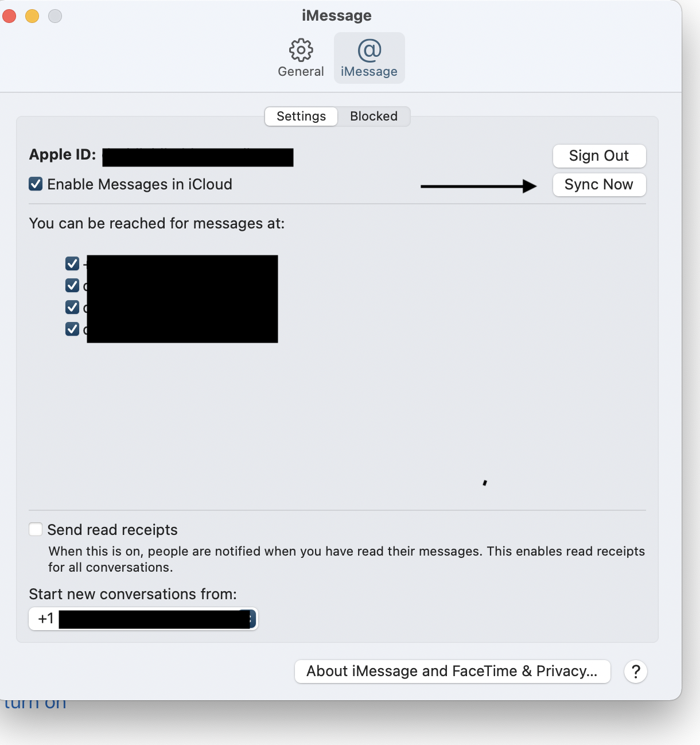The height and width of the screenshot is (745, 700).
Task: Open About iMessage and FaceTime & Privacy
Action: pyautogui.click(x=452, y=672)
